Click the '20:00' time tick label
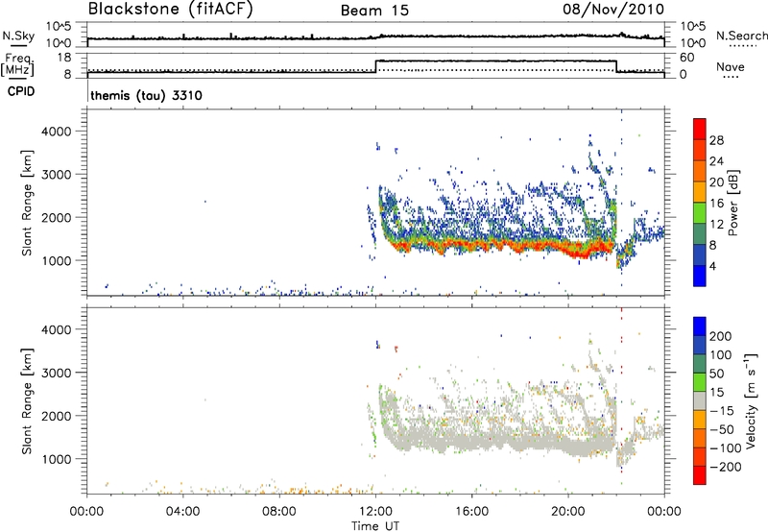Viewport: 768px width, 532px height. pos(568,512)
